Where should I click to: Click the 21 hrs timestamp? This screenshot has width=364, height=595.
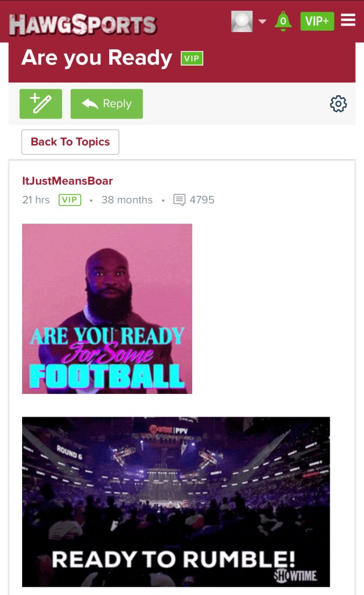(35, 200)
